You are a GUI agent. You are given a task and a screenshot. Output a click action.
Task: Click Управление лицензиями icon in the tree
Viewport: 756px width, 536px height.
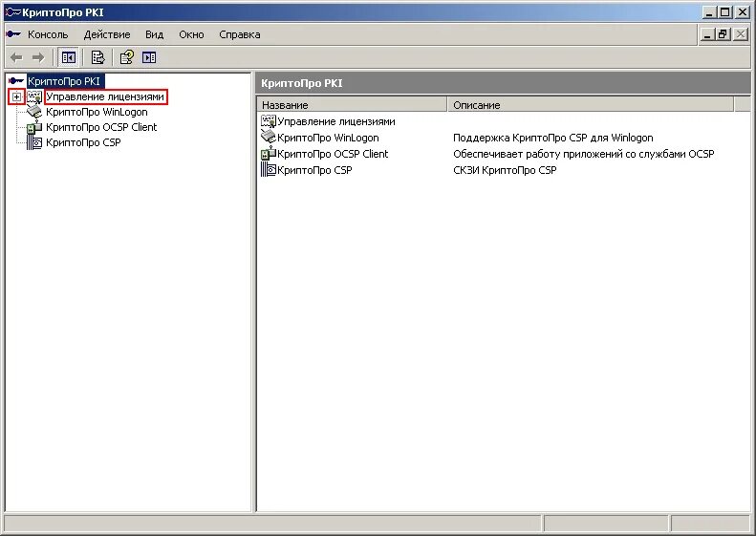[34, 96]
